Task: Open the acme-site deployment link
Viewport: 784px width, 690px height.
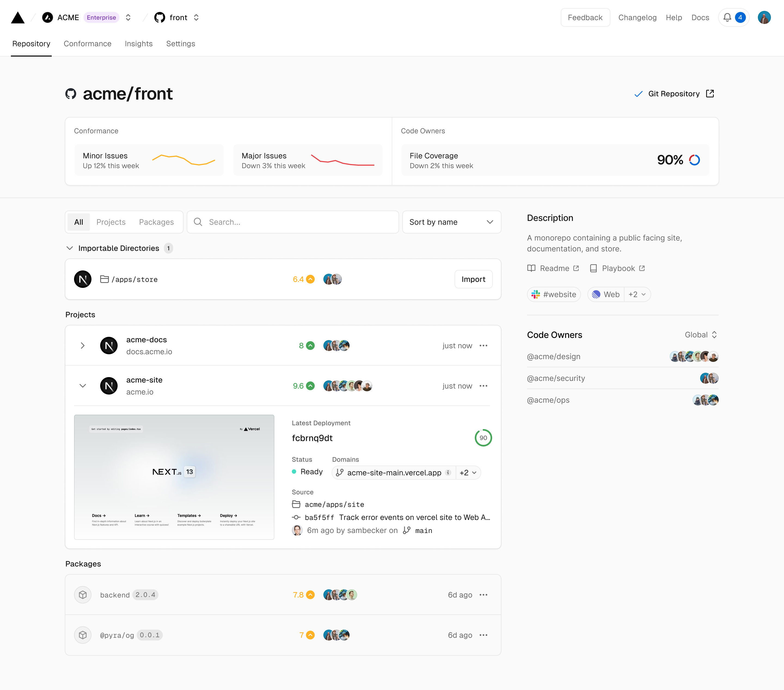Action: (393, 472)
